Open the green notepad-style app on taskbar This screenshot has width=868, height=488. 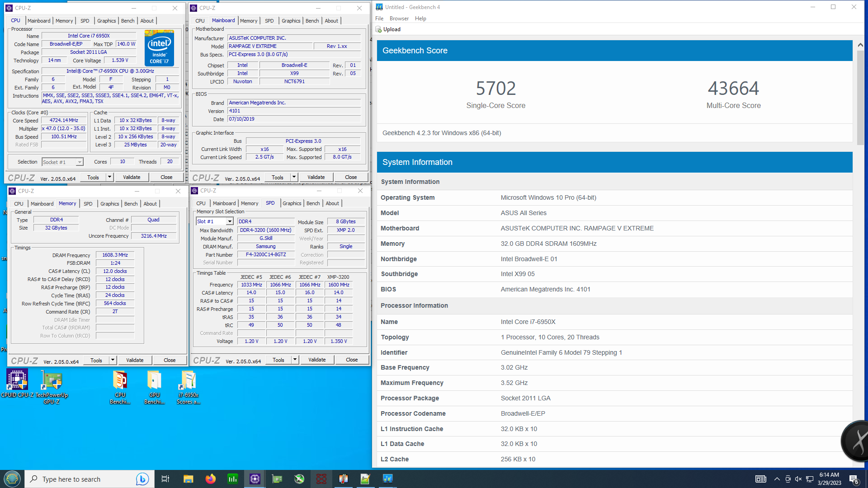(365, 479)
